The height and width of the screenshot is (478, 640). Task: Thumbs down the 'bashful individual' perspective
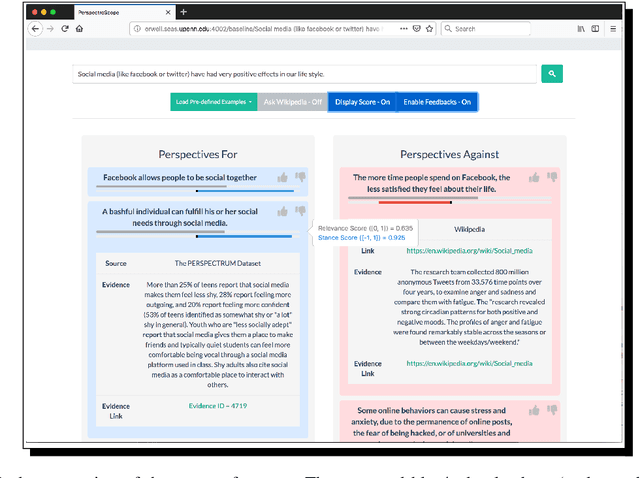pos(299,211)
